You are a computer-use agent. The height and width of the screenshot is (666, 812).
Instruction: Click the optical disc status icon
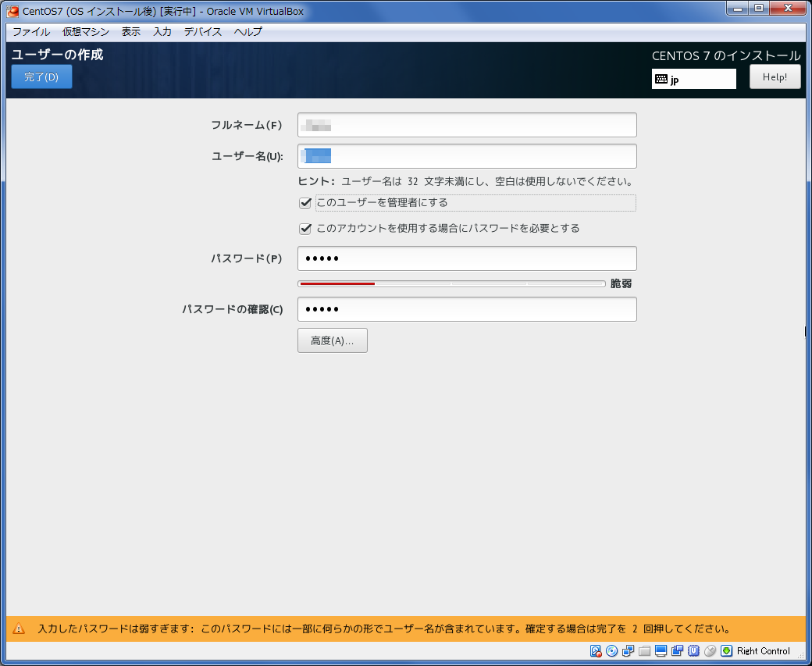click(x=612, y=651)
